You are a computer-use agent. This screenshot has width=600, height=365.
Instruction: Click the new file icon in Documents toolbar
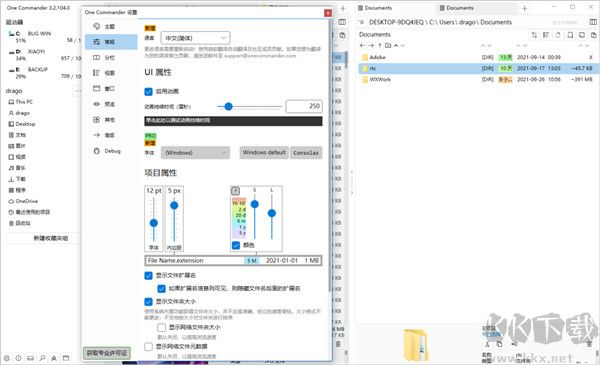[558, 35]
